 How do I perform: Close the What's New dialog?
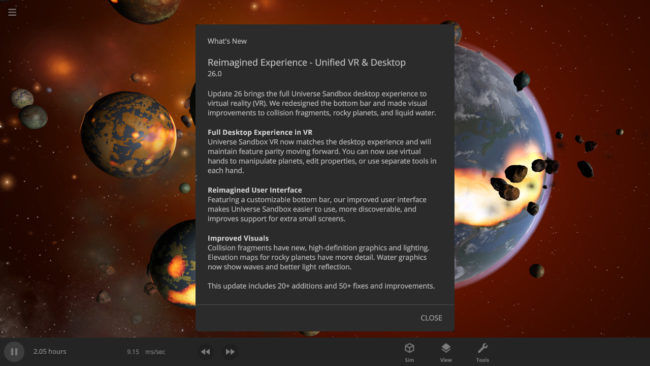[431, 318]
